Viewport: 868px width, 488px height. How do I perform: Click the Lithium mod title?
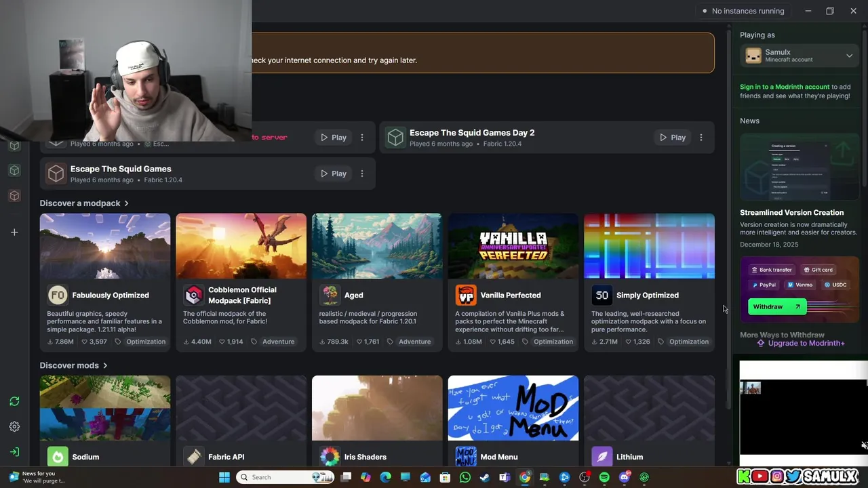pyautogui.click(x=630, y=457)
